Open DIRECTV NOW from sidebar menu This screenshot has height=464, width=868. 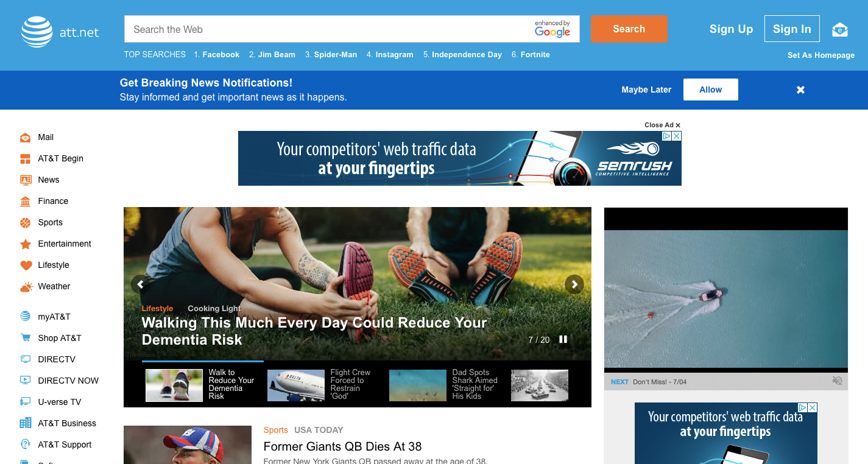click(68, 381)
